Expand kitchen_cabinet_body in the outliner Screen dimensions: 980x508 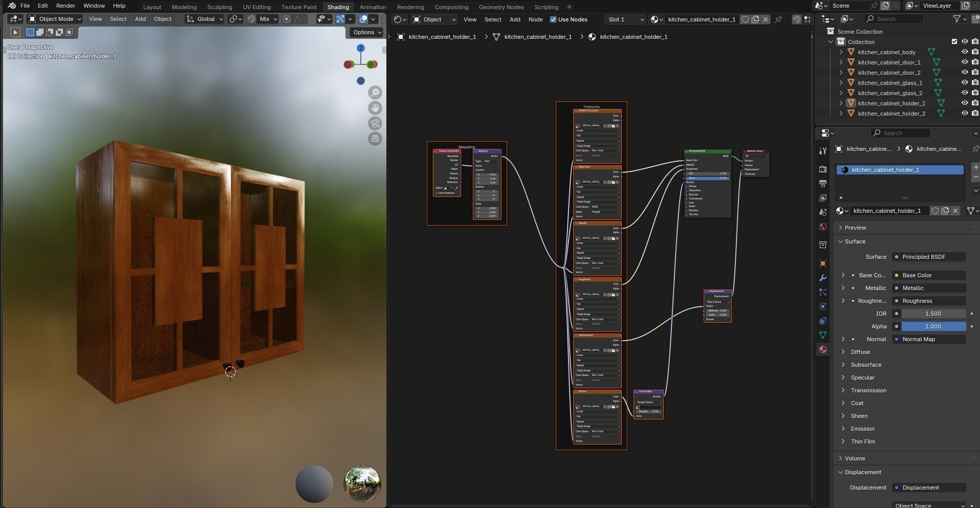(x=841, y=52)
